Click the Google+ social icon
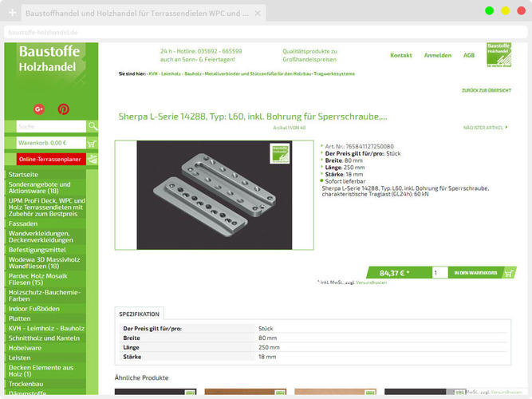 pos(39,109)
